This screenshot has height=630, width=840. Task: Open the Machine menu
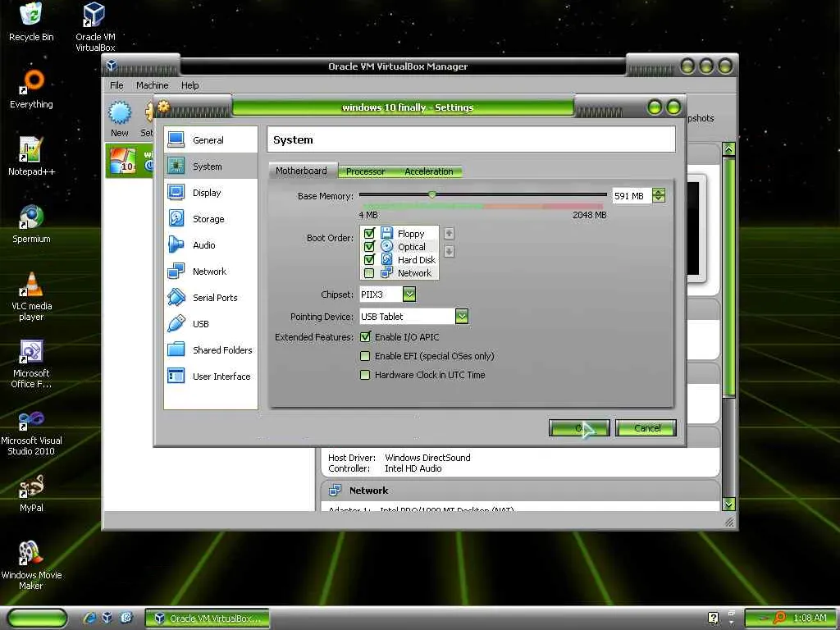click(x=152, y=85)
